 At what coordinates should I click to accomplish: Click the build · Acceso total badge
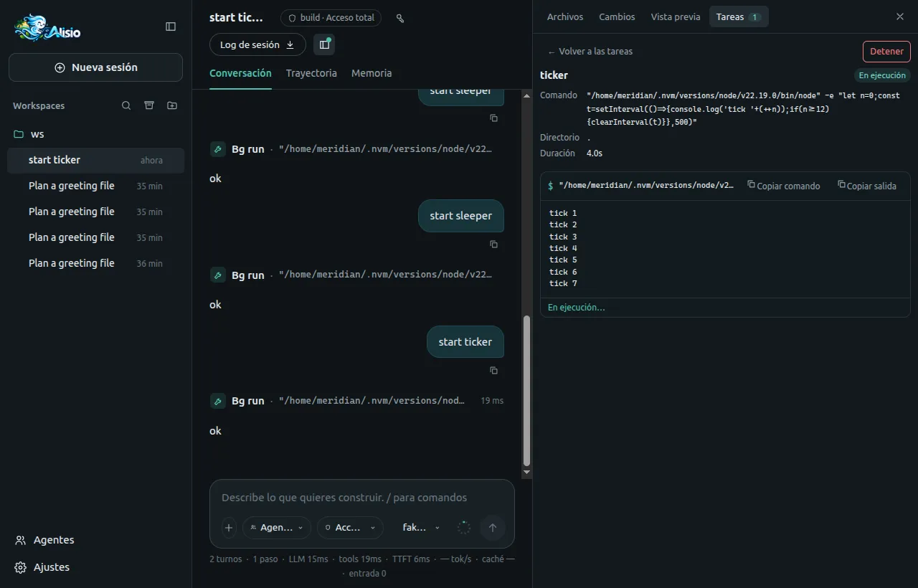pyautogui.click(x=331, y=18)
